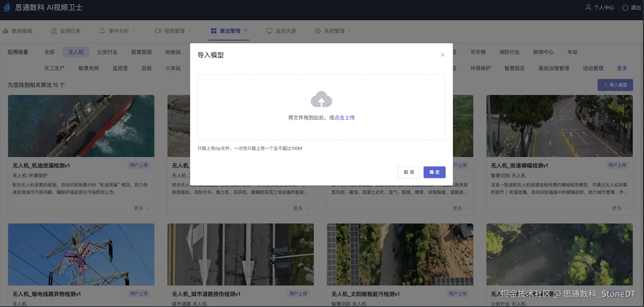Viewport: 644px width, 307px height.
Task: Select the 活动管理 scene filter
Action: pyautogui.click(x=593, y=68)
